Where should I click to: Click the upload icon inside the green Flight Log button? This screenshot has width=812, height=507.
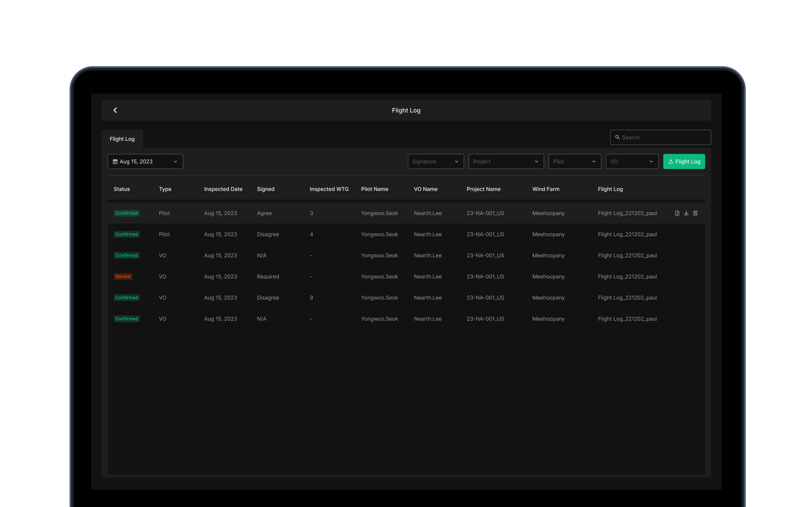pos(670,162)
